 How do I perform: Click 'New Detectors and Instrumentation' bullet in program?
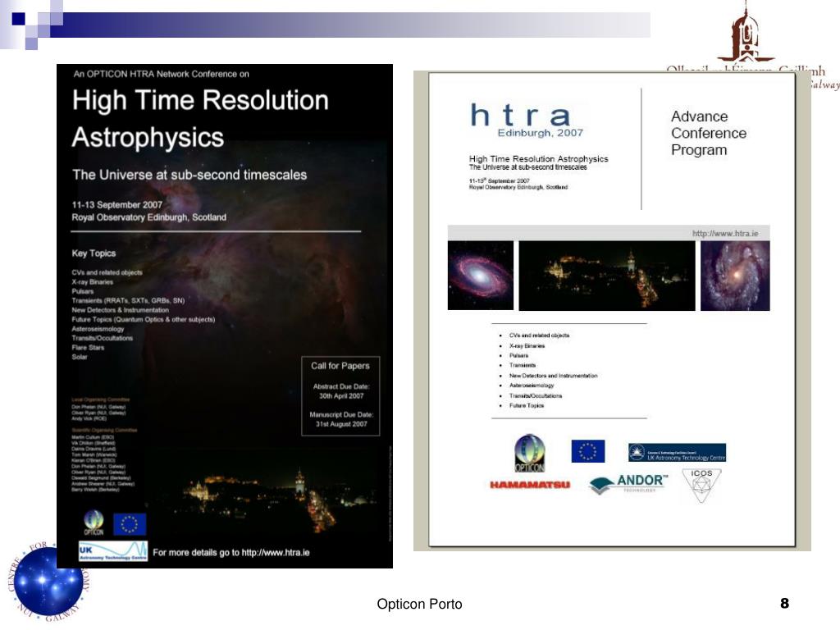554,376
